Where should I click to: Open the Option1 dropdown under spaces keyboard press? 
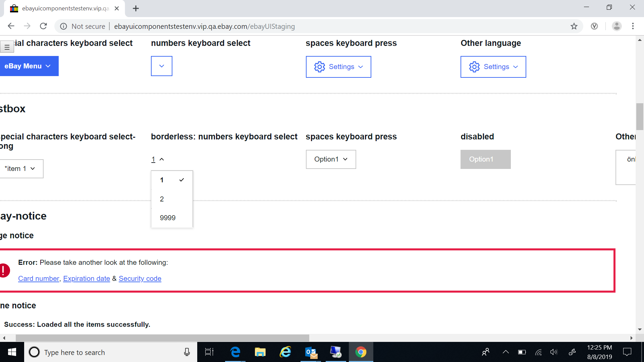click(x=330, y=159)
